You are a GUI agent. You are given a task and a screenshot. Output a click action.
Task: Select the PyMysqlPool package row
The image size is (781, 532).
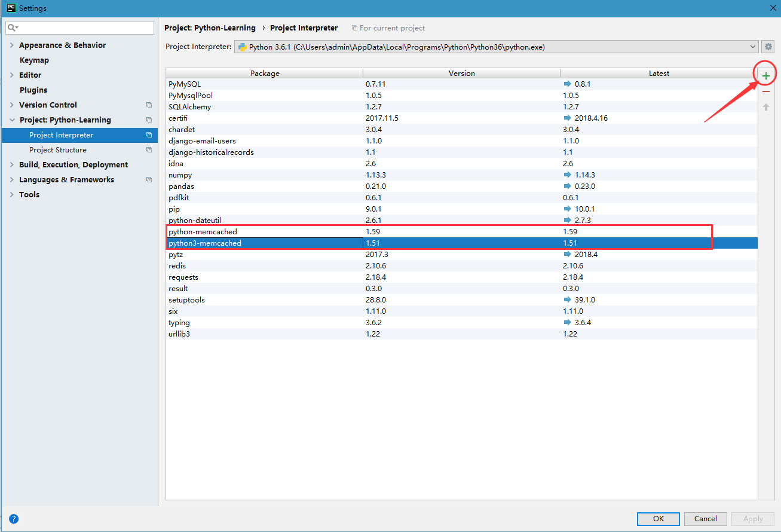click(x=462, y=96)
